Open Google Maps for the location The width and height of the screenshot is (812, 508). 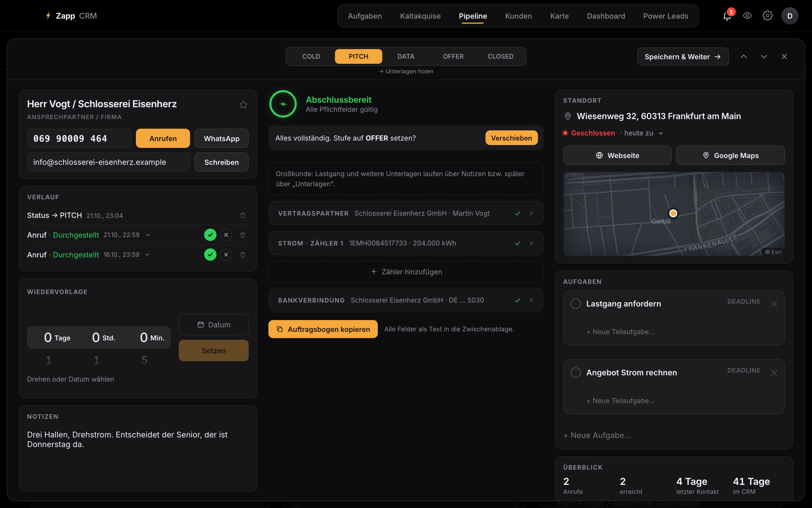[730, 156]
